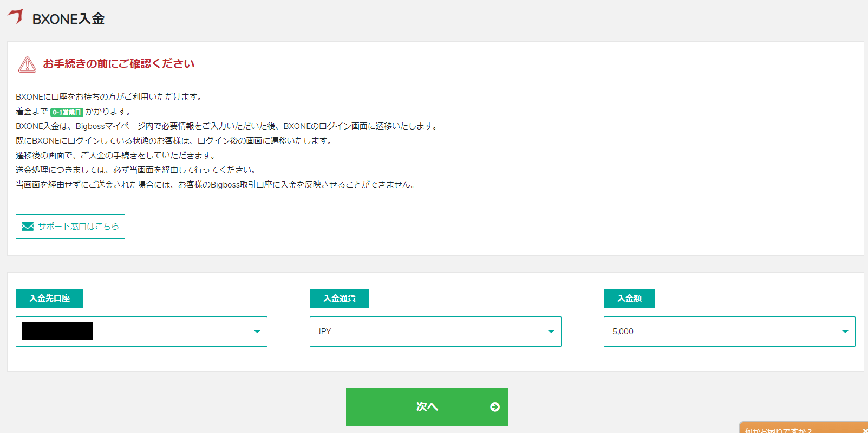Click the 0-1営業日 green badge
The width and height of the screenshot is (868, 433).
[x=67, y=112]
